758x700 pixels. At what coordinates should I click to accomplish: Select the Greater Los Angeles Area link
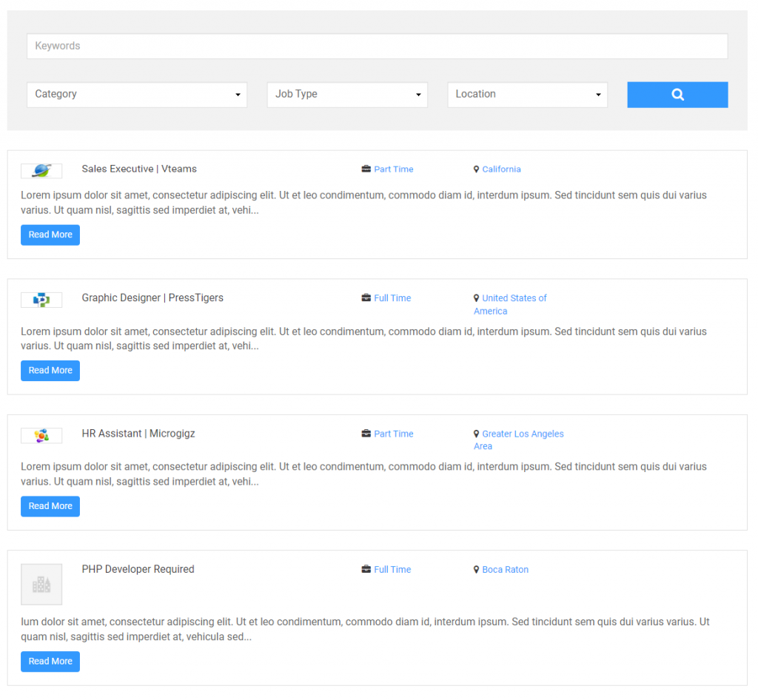[522, 434]
